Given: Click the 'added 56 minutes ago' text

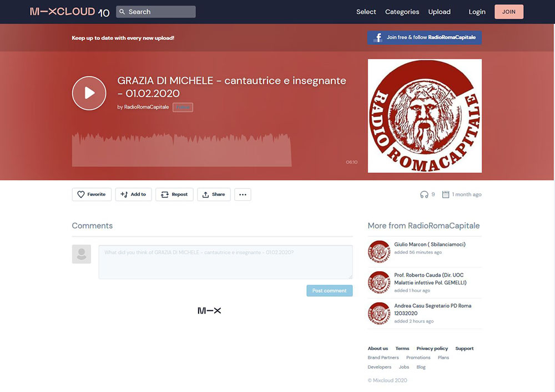Looking at the screenshot, I should (418, 252).
